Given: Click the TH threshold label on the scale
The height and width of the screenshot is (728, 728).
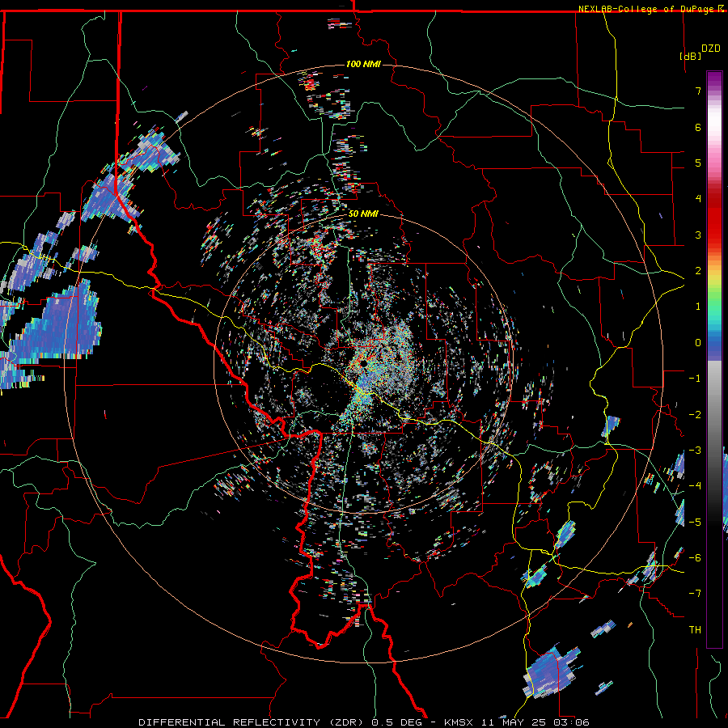Looking at the screenshot, I should [x=695, y=630].
